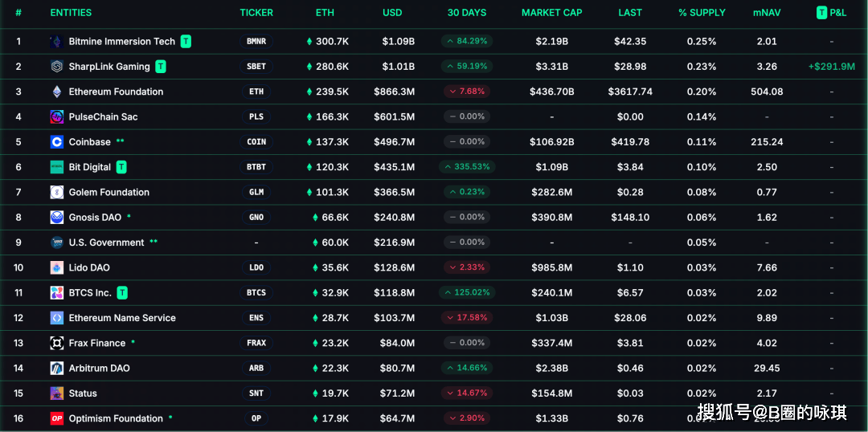Click the T icon in P&L header
The height and width of the screenshot is (432, 868).
tap(821, 13)
